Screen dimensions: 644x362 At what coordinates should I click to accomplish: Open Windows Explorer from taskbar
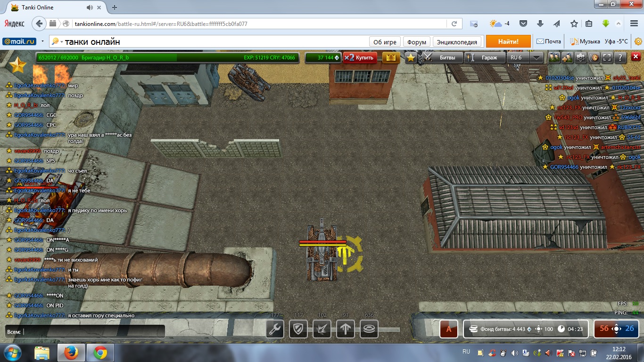coord(42,353)
